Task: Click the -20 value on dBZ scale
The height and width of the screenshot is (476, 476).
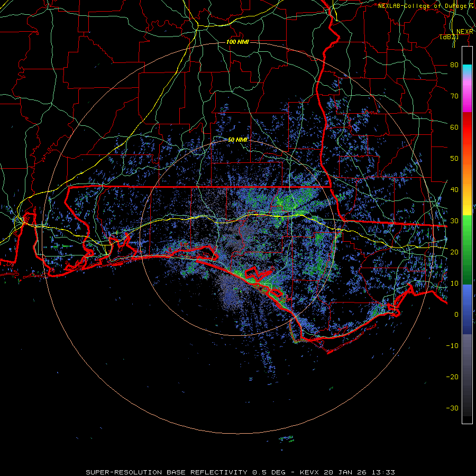Action: pos(452,377)
